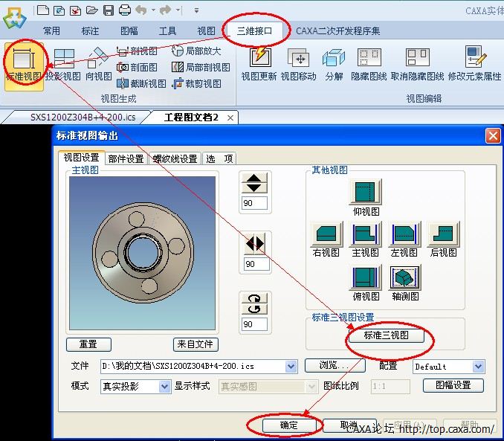Close the 工程图文档2 document tab
Screen dimensions: 504x441
click(230, 118)
